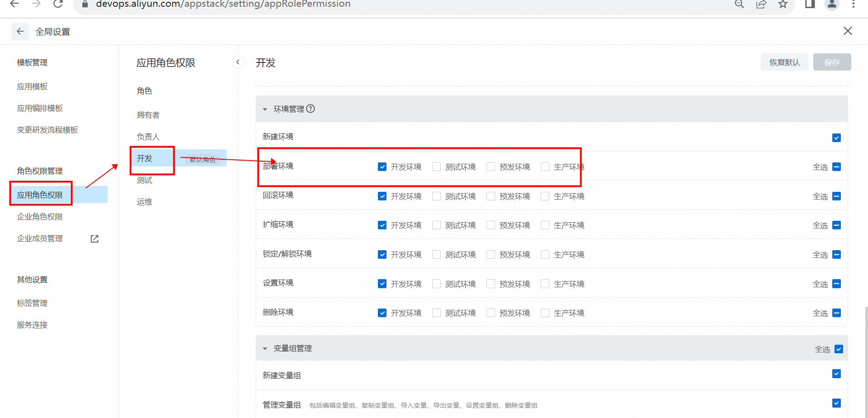The width and height of the screenshot is (868, 418).
Task: Toggle 全选 for 扩缩环境 row
Action: click(836, 225)
